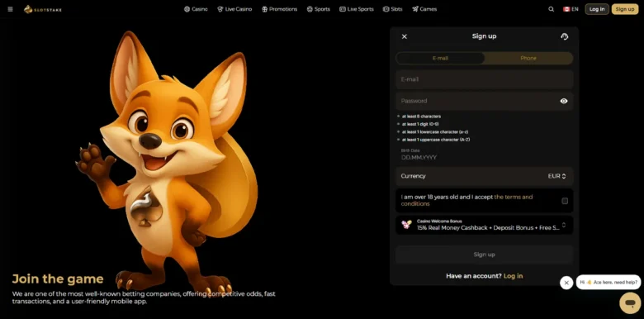The width and height of the screenshot is (644, 319).
Task: Click the Sign up header button
Action: click(625, 9)
